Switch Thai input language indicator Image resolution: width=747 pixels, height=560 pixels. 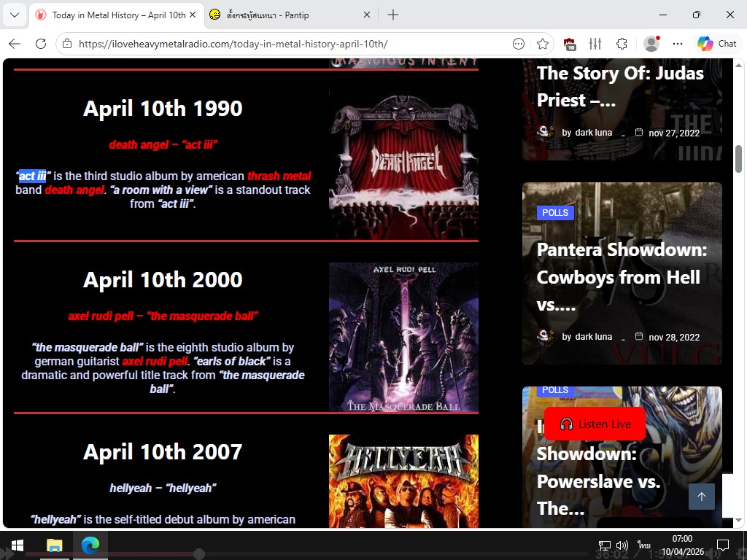click(644, 545)
